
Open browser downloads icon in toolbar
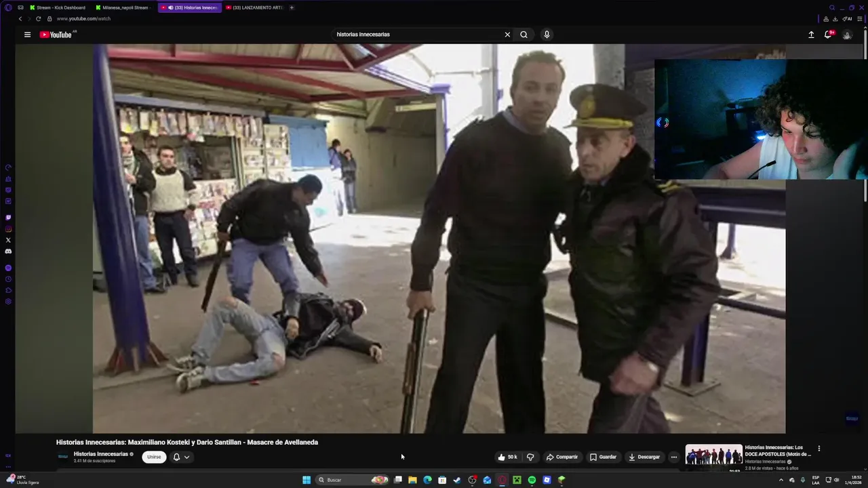835,19
